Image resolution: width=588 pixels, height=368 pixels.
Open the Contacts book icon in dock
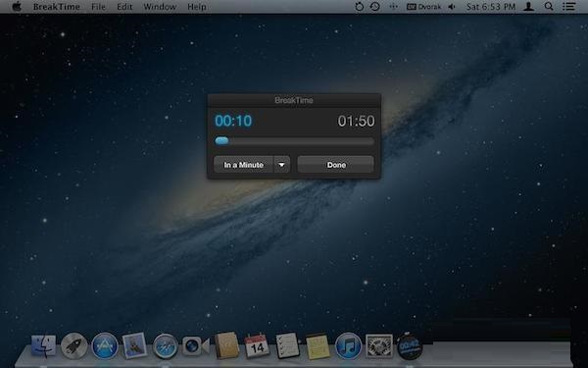pos(226,345)
